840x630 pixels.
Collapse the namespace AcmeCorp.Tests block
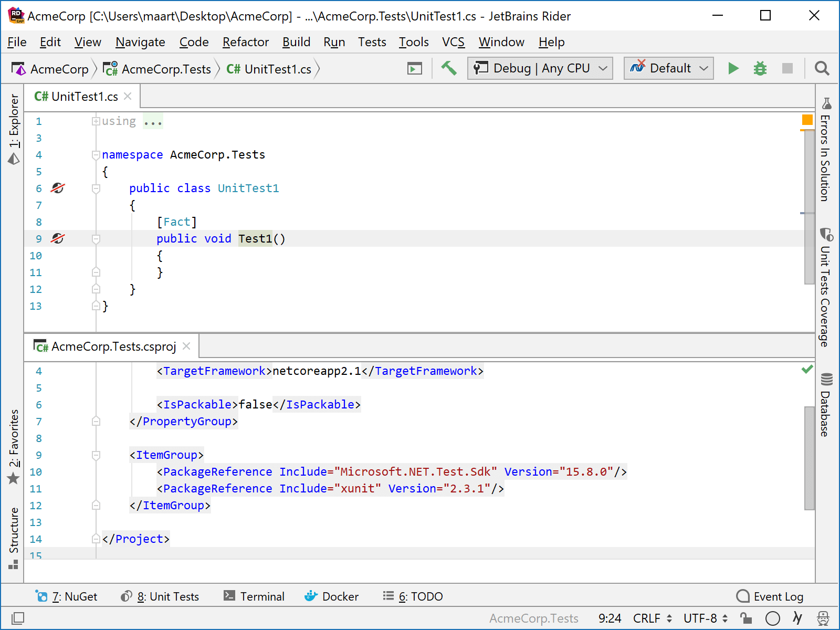(96, 155)
